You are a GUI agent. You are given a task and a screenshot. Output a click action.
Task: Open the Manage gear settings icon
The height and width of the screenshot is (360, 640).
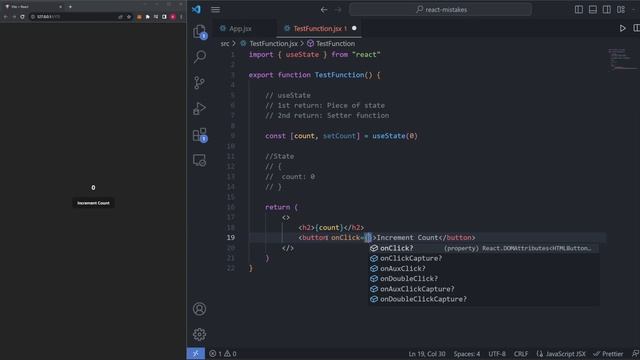pos(200,334)
